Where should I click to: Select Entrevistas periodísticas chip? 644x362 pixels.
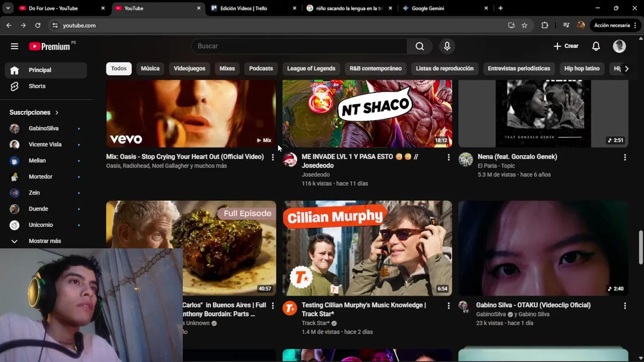519,68
